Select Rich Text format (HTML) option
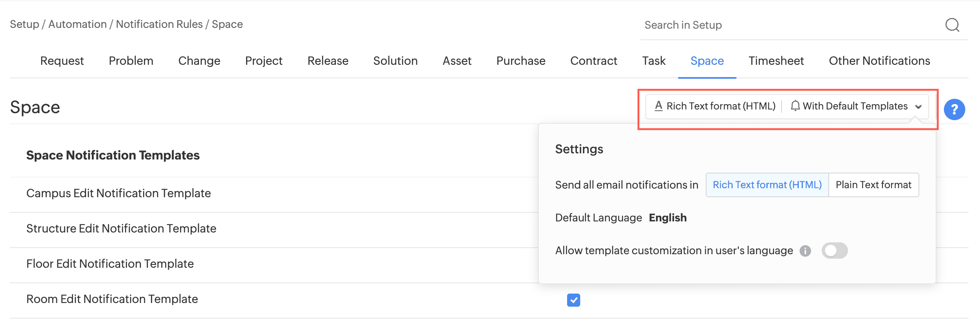The height and width of the screenshot is (328, 980). tap(767, 185)
